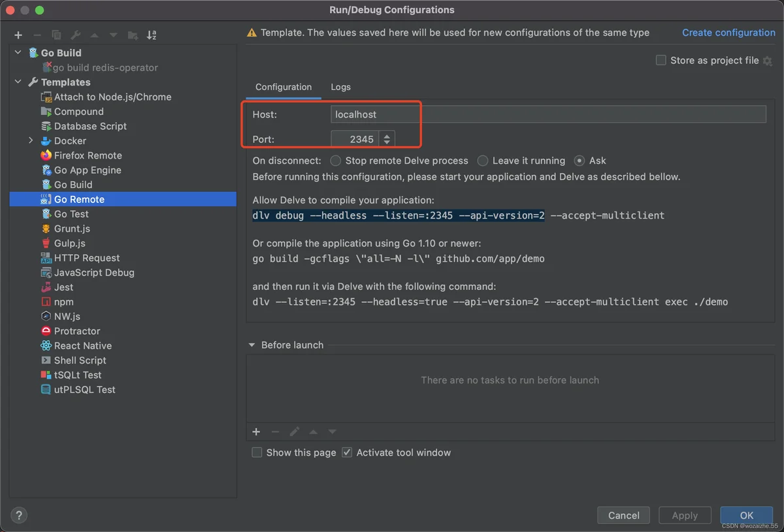Click the Shell Script terminal icon
The width and height of the screenshot is (784, 532).
pyautogui.click(x=46, y=360)
